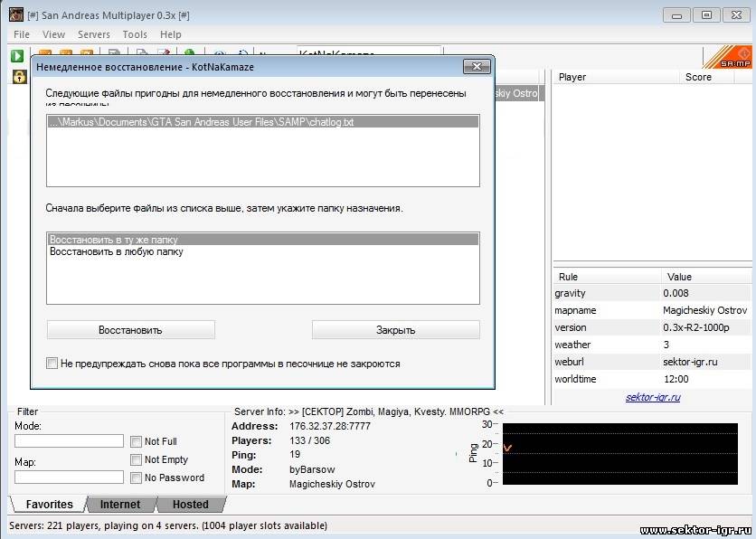Open the File menu
The width and height of the screenshot is (756, 539).
click(22, 34)
